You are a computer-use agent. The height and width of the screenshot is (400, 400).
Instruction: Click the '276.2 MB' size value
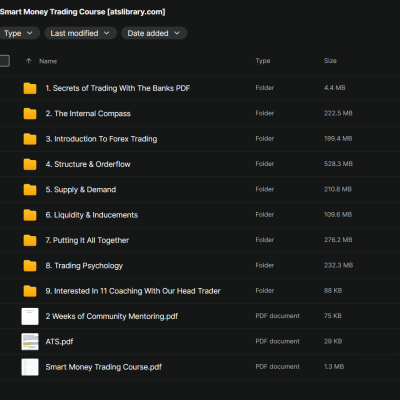[338, 240]
